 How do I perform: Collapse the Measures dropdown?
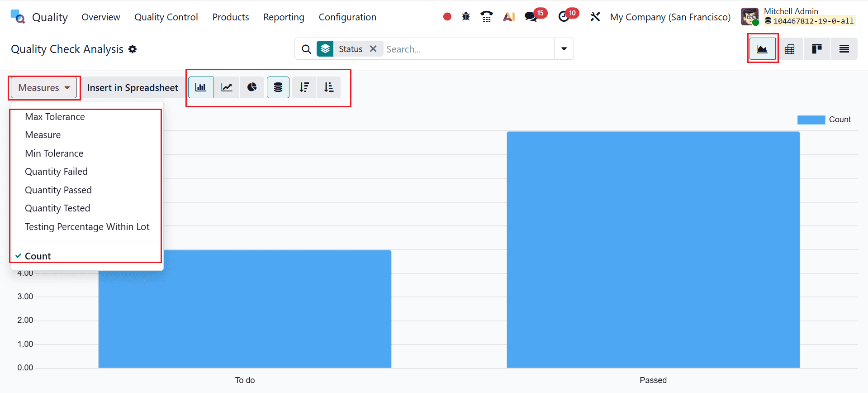coord(44,88)
